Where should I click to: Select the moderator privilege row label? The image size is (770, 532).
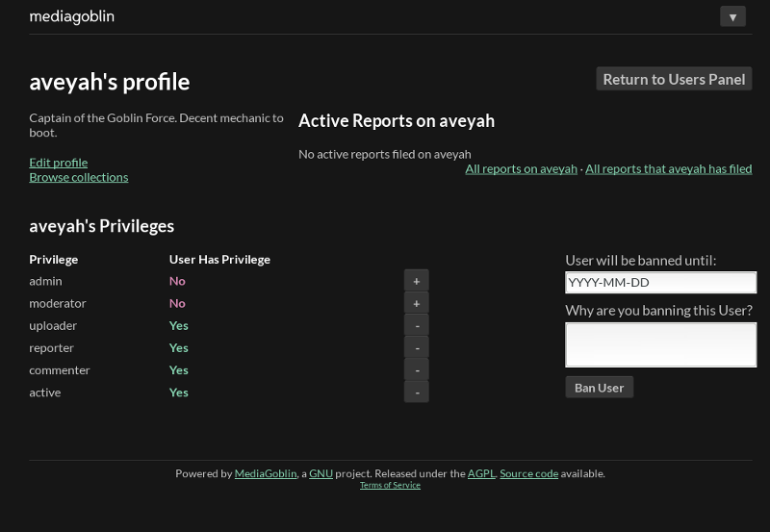[58, 303]
